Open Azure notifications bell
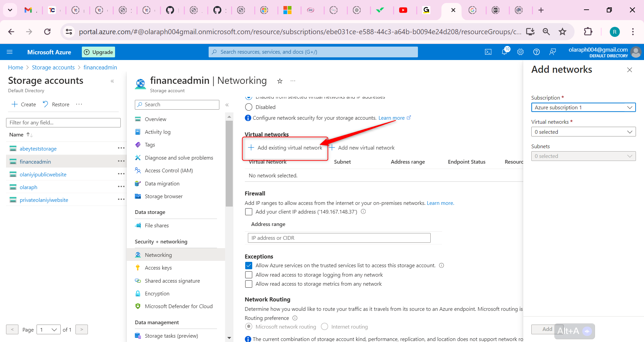Image resolution: width=644 pixels, height=342 pixels. click(504, 52)
